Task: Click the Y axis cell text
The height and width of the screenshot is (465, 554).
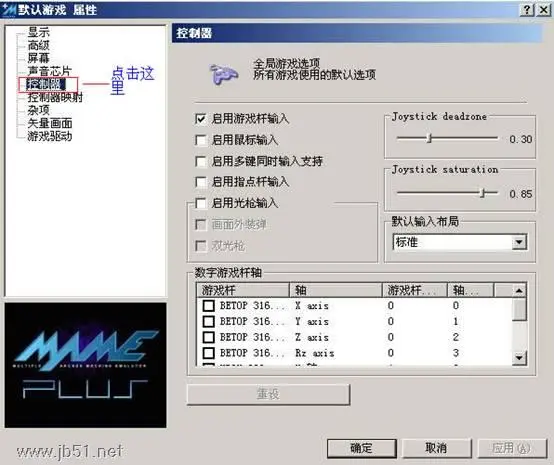Action: [312, 322]
